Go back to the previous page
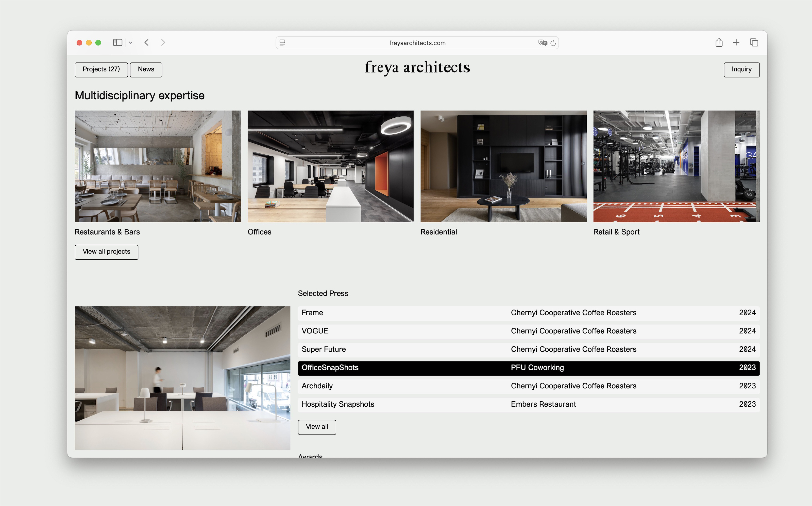 pos(146,43)
